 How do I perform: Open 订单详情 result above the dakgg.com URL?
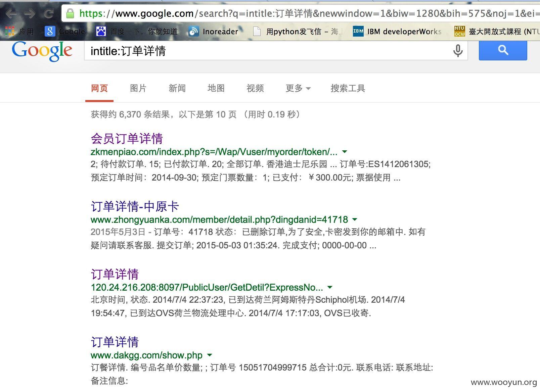tap(115, 342)
